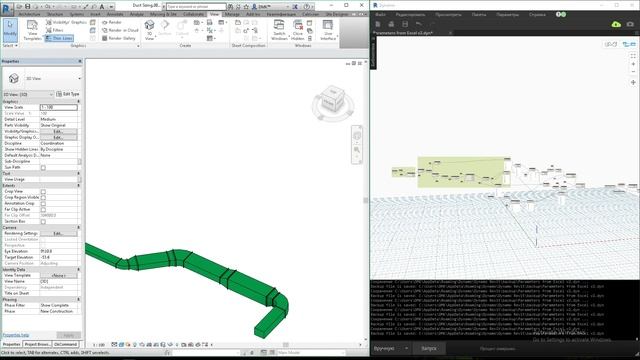Image resolution: width=640 pixels, height=360 pixels.
Task: Click Edit Type button in Properties
Action: (67, 94)
